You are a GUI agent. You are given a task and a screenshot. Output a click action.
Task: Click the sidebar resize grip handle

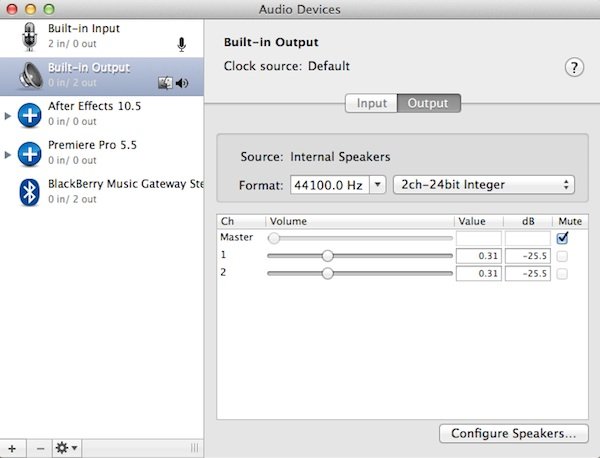(x=194, y=448)
